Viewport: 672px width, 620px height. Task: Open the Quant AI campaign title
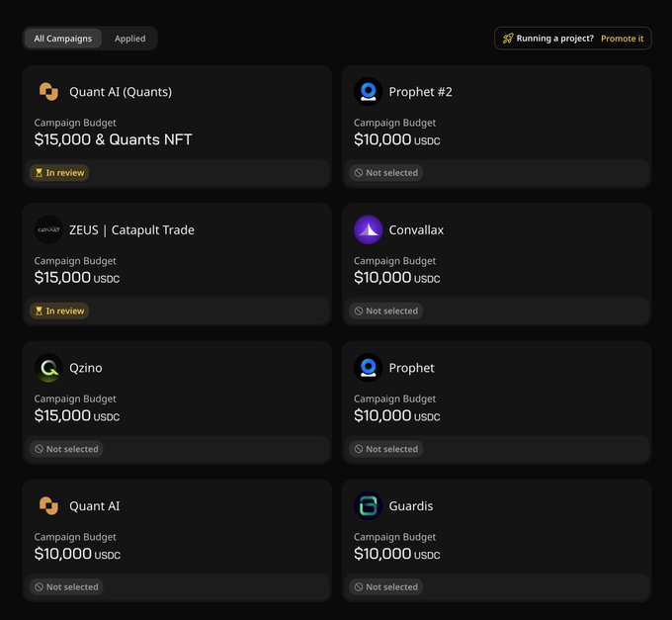pyautogui.click(x=95, y=506)
